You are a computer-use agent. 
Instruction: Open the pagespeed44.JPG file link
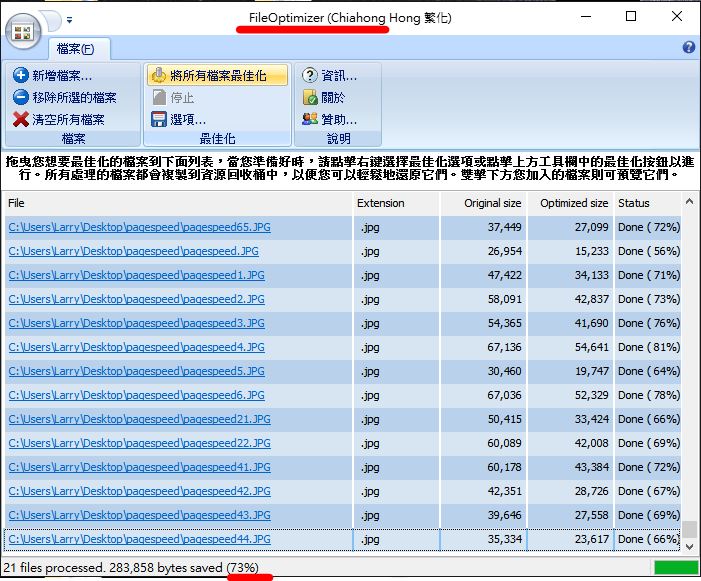click(139, 540)
